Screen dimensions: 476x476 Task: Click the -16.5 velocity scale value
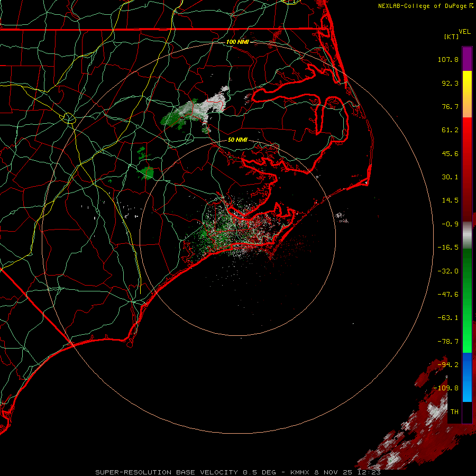pos(448,248)
